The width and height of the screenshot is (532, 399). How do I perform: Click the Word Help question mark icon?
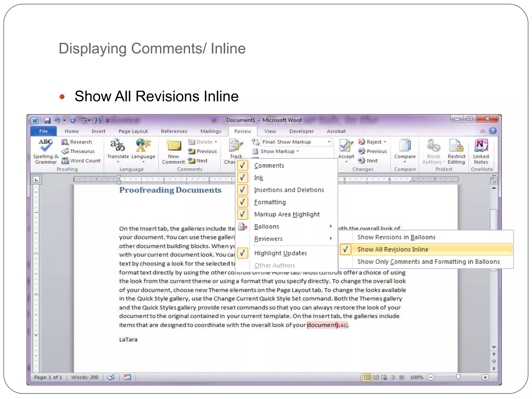(493, 131)
